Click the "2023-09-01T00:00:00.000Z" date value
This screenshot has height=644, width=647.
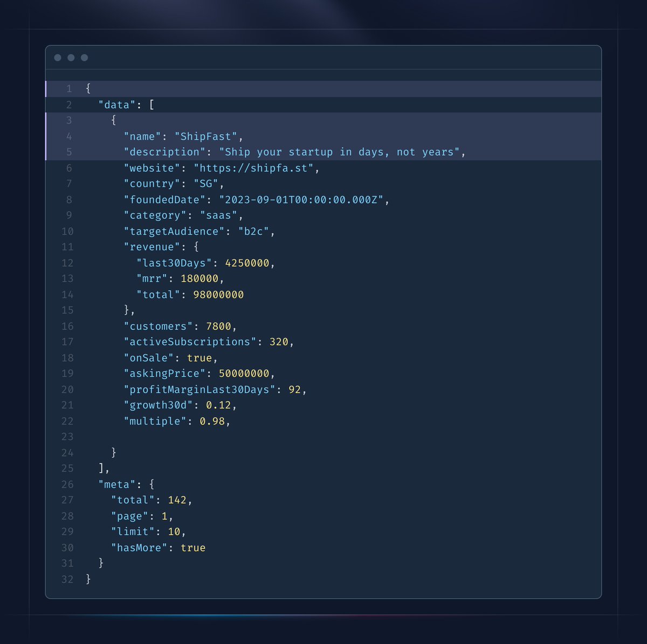301,199
